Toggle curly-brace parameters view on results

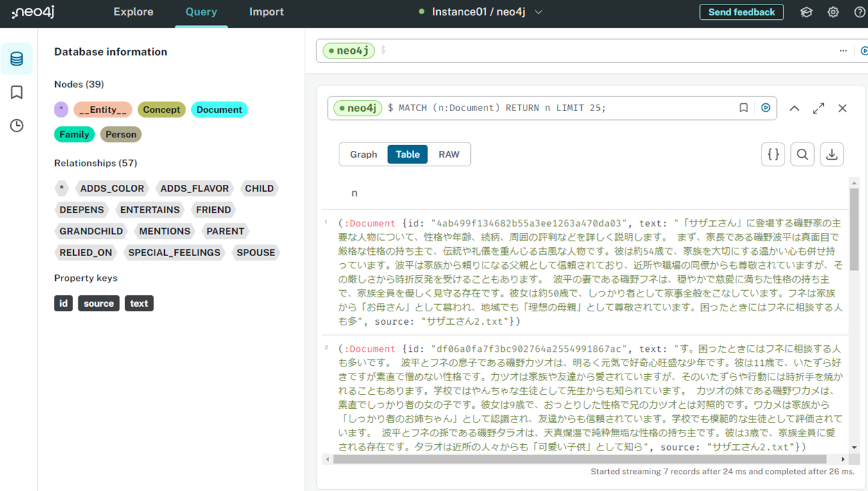[773, 154]
